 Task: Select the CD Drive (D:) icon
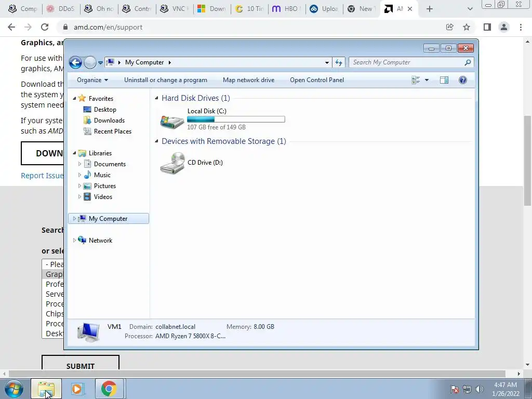coord(172,163)
